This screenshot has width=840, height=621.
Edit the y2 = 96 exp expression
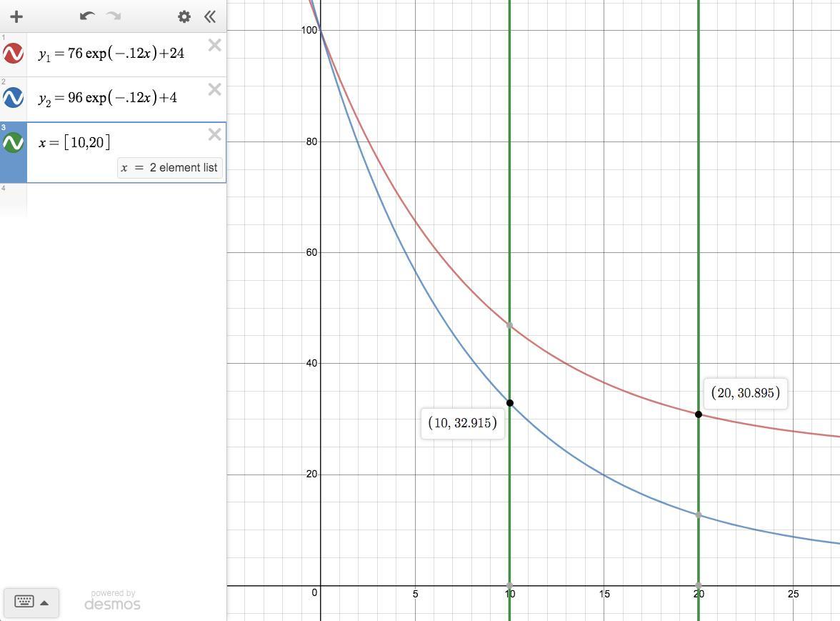(x=108, y=98)
